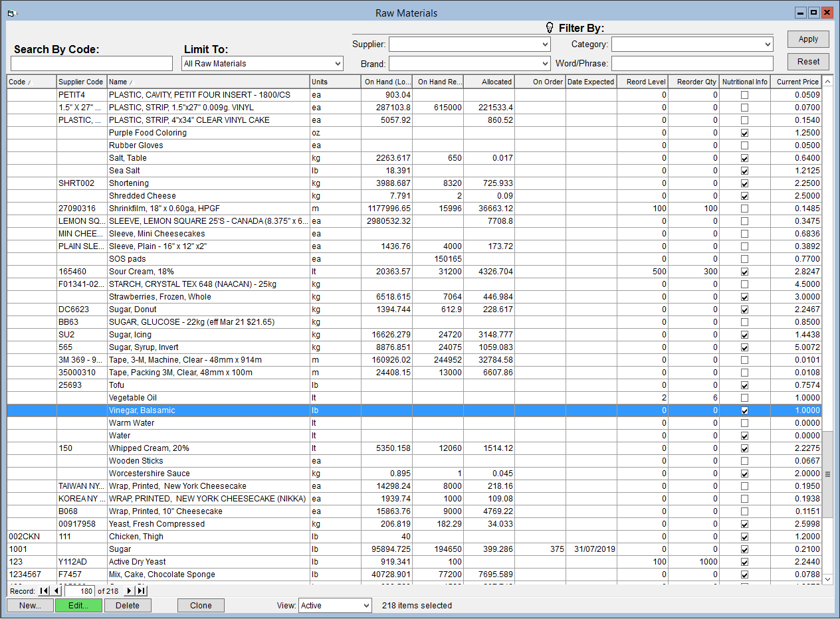Click the Reorder Qty column header

pyautogui.click(x=694, y=82)
